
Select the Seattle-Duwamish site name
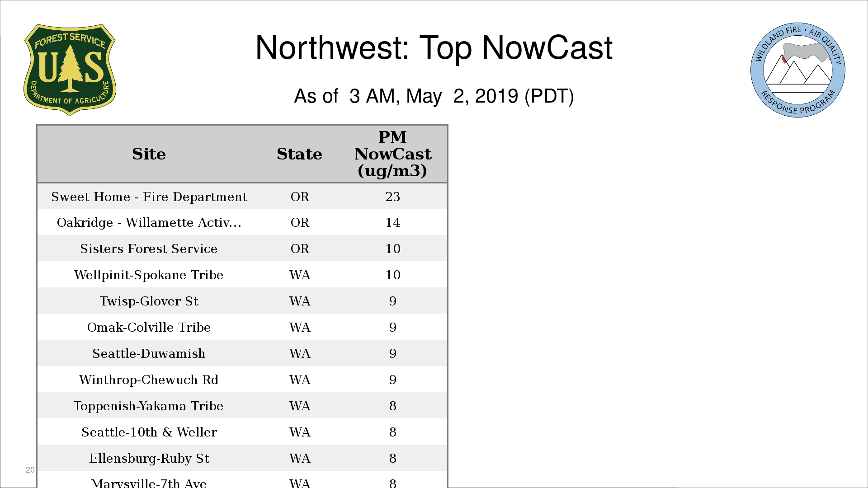pos(149,353)
